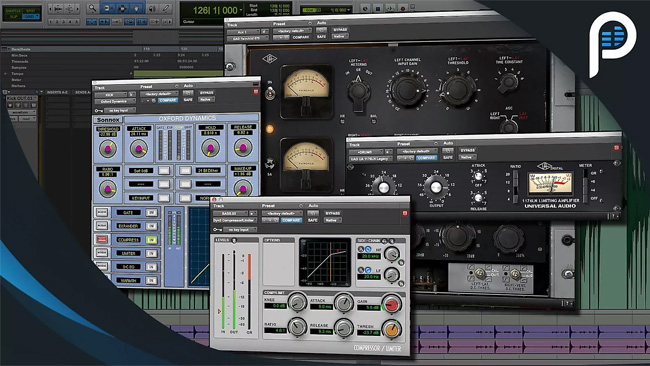This screenshot has height=366, width=650.
Task: Turn the Oxford Dynamics Hold knob
Action: coord(210,148)
